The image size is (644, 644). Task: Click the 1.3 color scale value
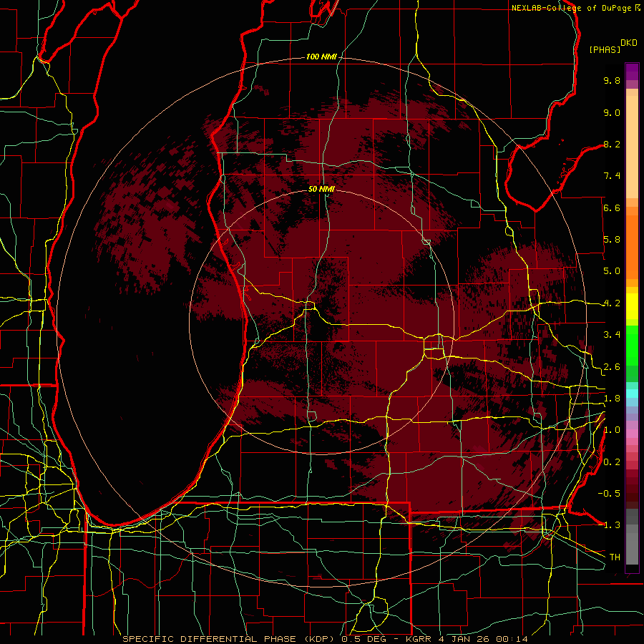pyautogui.click(x=612, y=525)
